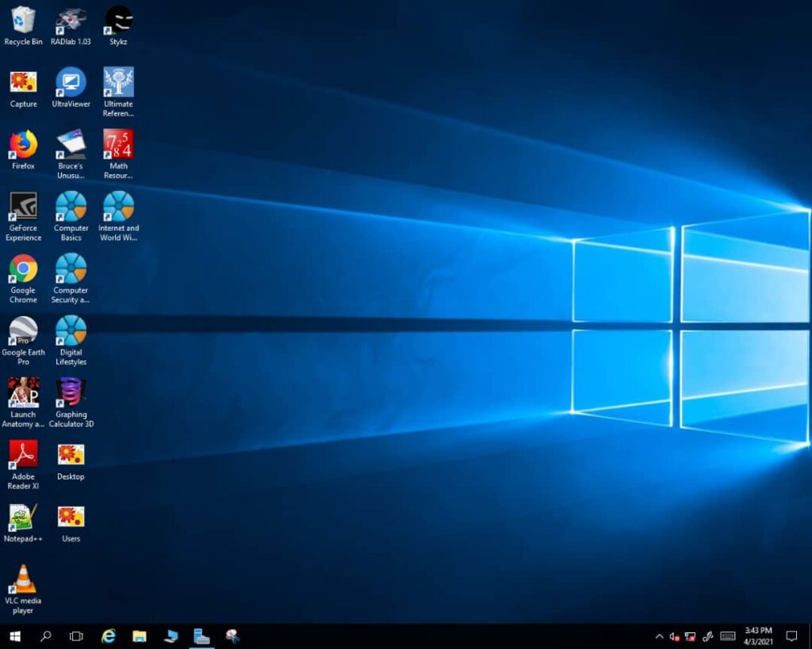The height and width of the screenshot is (649, 812).
Task: Open the computer-with-arrow taskbar app
Action: coord(170,636)
